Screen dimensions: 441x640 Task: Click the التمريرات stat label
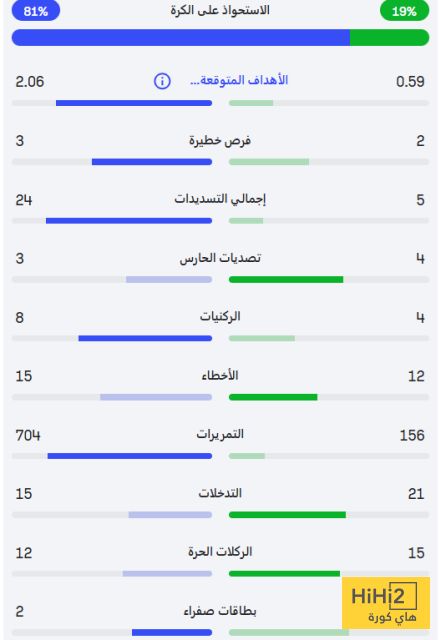point(220,434)
